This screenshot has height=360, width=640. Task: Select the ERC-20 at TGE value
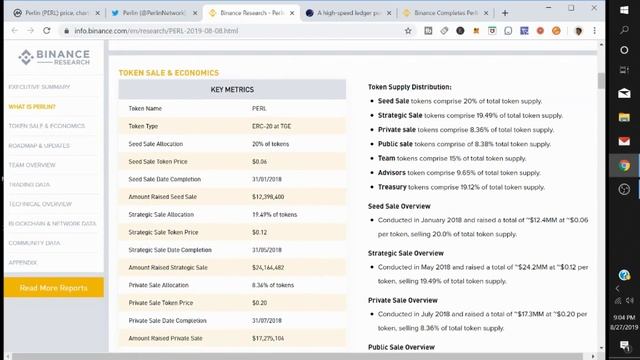271,126
